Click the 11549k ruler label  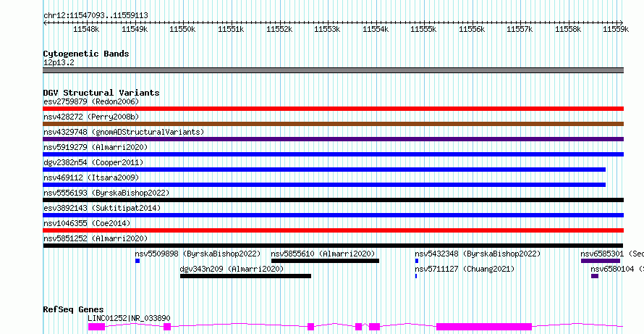point(135,29)
